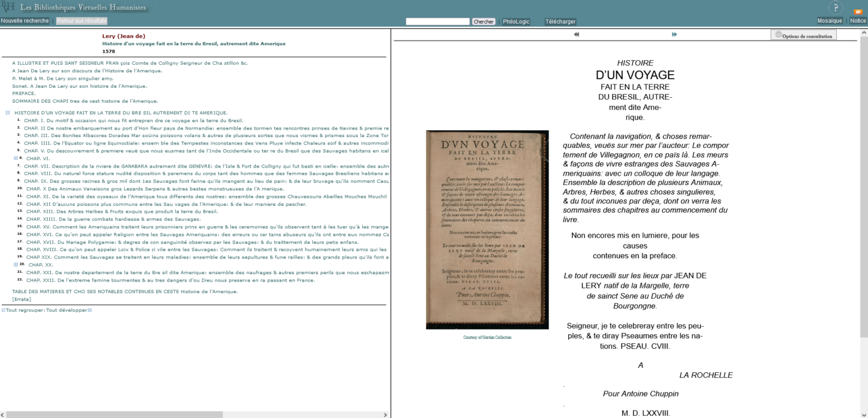The height and width of the screenshot is (418, 868).
Task: Open CHAP. V. Du descouvrement
Action: (207, 150)
